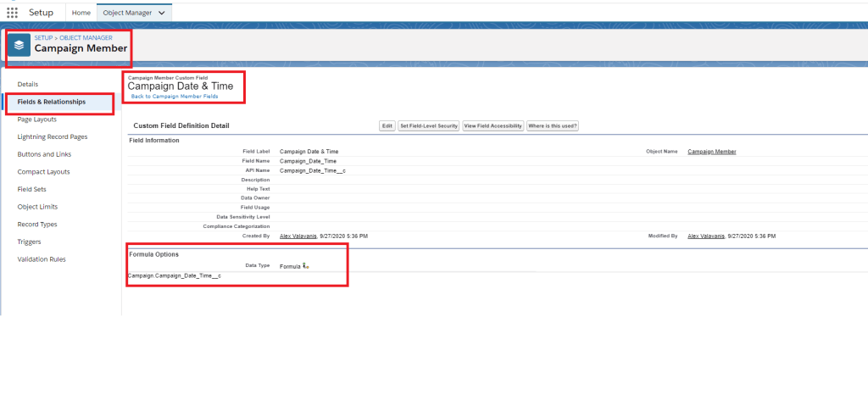The image size is (868, 411).
Task: Expand the Object Manager tab dropdown arrow
Action: tap(161, 13)
